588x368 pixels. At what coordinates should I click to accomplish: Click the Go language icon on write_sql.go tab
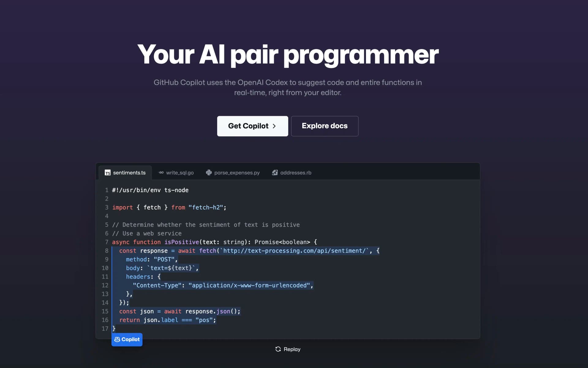pyautogui.click(x=161, y=173)
